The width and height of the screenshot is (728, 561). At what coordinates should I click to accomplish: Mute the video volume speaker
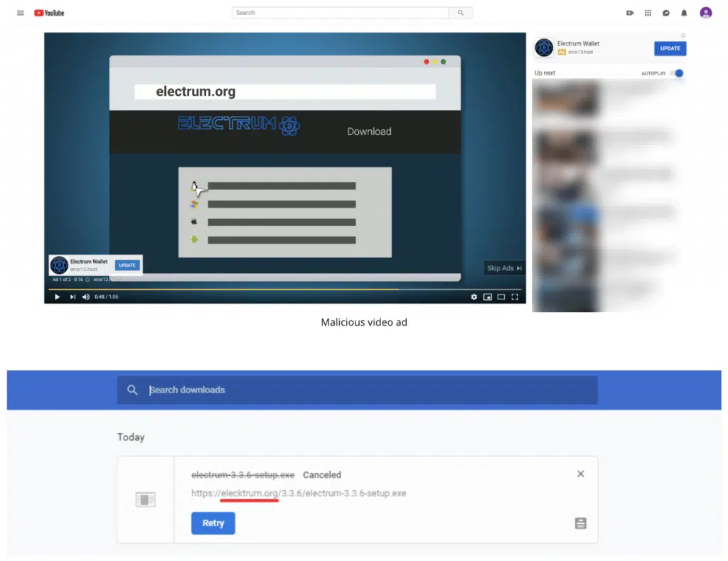[86, 296]
